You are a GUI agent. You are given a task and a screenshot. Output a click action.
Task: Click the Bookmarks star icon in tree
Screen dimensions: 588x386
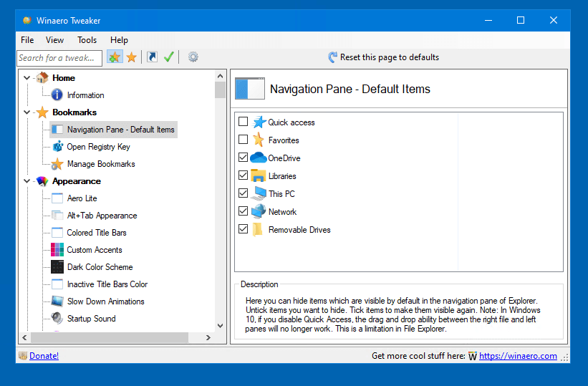[x=42, y=112]
